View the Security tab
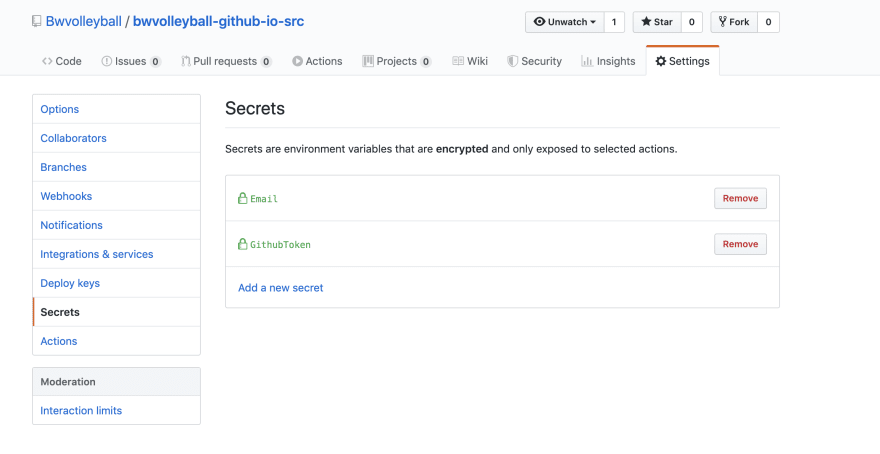The width and height of the screenshot is (880, 454). pyautogui.click(x=534, y=61)
